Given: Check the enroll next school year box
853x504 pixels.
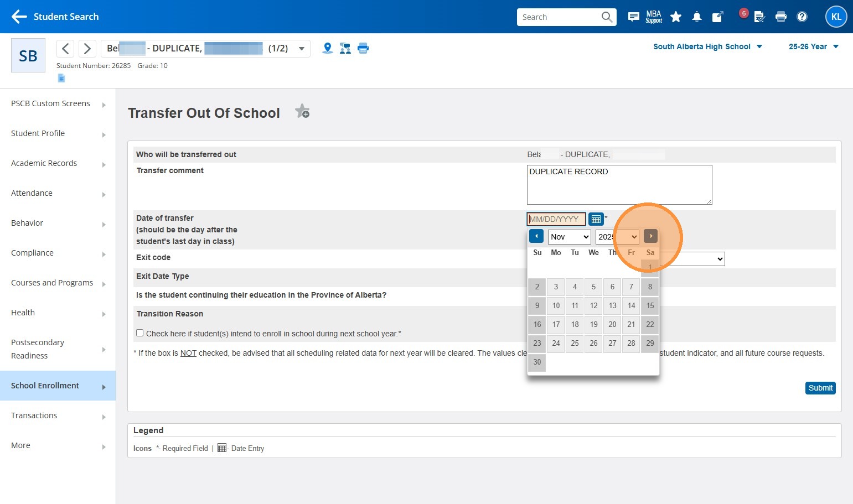Looking at the screenshot, I should point(140,333).
